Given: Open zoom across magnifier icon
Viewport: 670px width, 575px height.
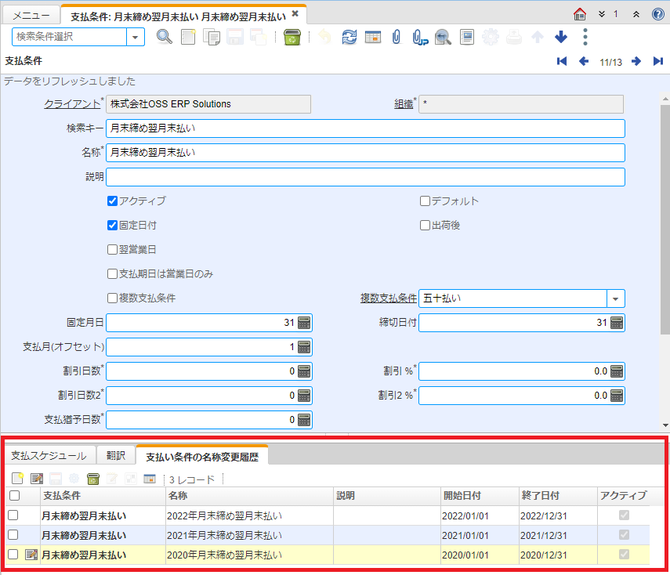Looking at the screenshot, I should tap(443, 37).
